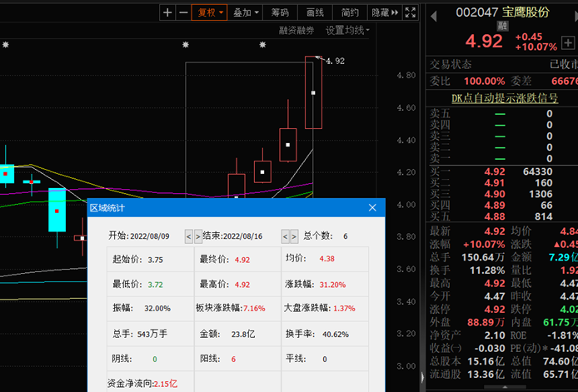
Task: Click next arrow beside start date 2022/08/09
Action: click(x=197, y=236)
